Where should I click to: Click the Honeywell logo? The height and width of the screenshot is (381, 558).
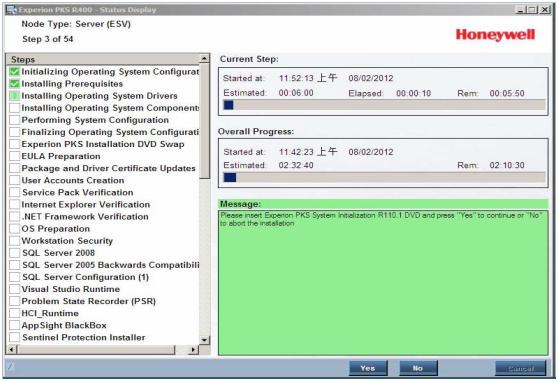pyautogui.click(x=495, y=35)
